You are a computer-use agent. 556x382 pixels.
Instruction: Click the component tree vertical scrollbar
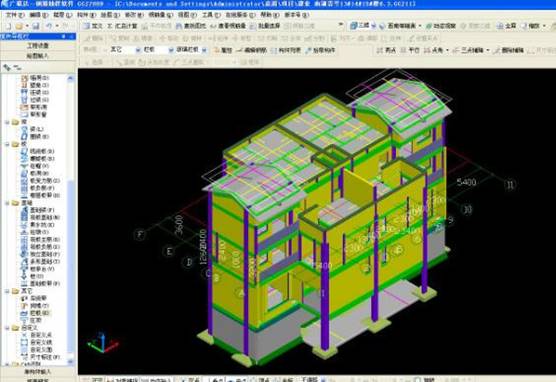70,220
